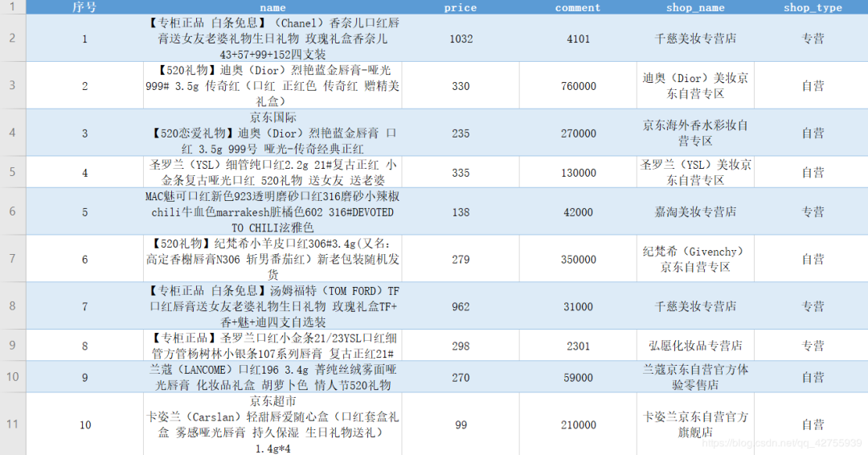The width and height of the screenshot is (868, 455).
Task: Click comment cell 210000
Action: click(578, 424)
